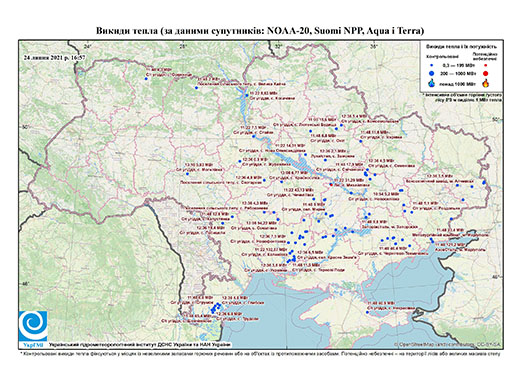This screenshot has height=368, width=520.
Task: Click the orange flame legend icon
Action: pyautogui.click(x=486, y=83)
